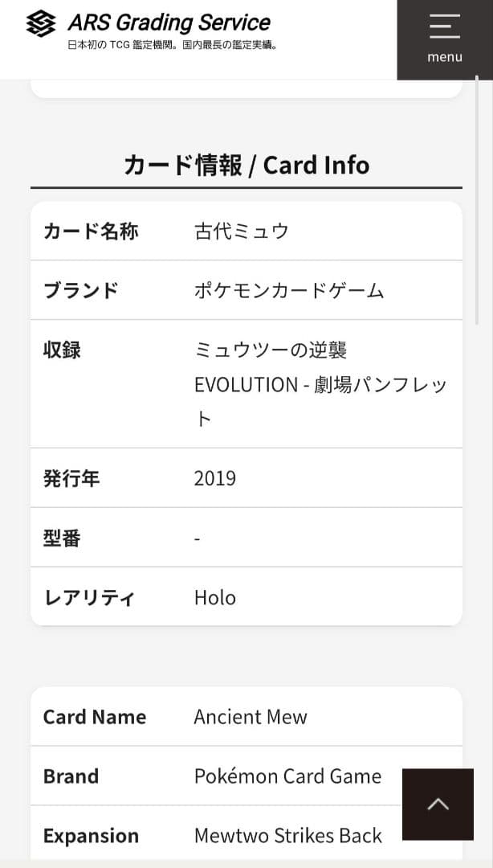Select the Holo rarity value
This screenshot has width=493, height=868.
214,597
